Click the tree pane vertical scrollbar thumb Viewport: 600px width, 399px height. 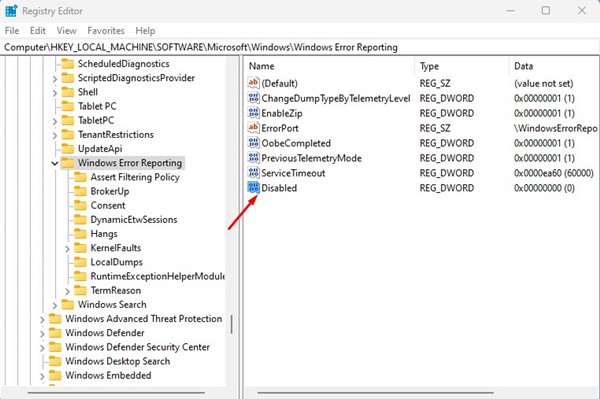click(232, 324)
